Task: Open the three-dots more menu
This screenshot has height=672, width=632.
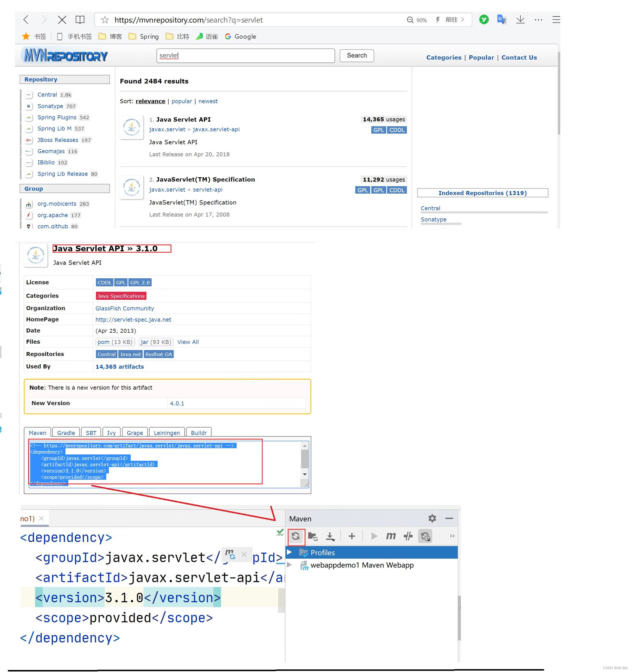Action: (538, 20)
